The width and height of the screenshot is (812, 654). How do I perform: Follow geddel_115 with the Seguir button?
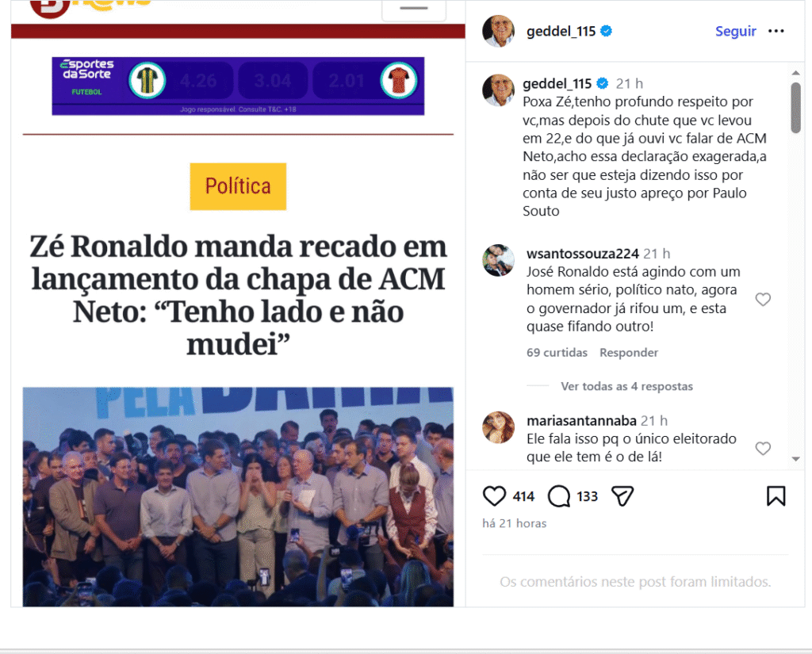[x=735, y=31]
